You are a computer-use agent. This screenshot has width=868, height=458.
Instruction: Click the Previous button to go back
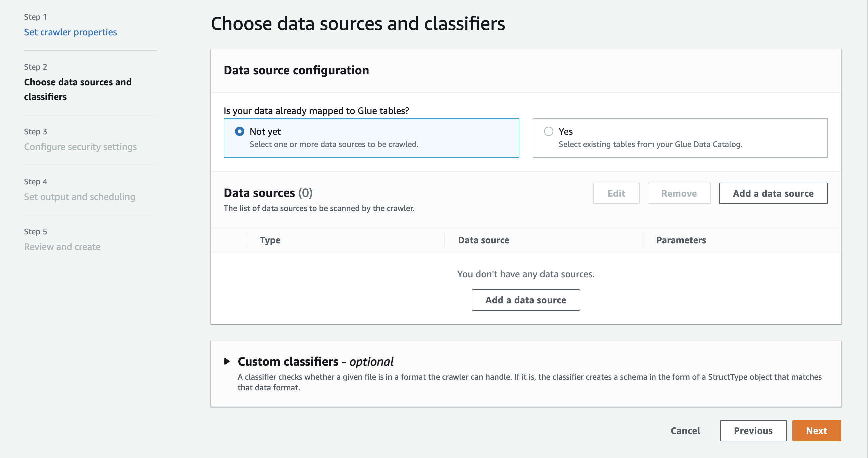coord(753,430)
